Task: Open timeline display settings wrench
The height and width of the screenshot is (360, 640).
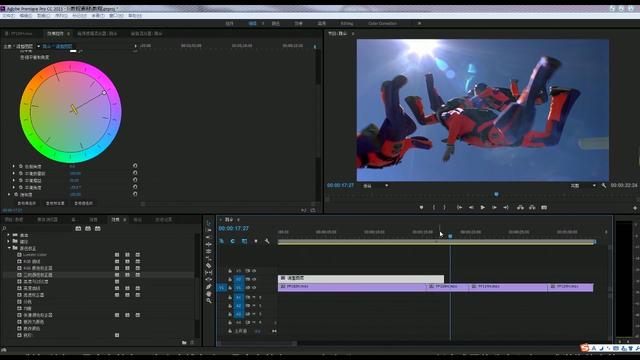Action: (267, 241)
